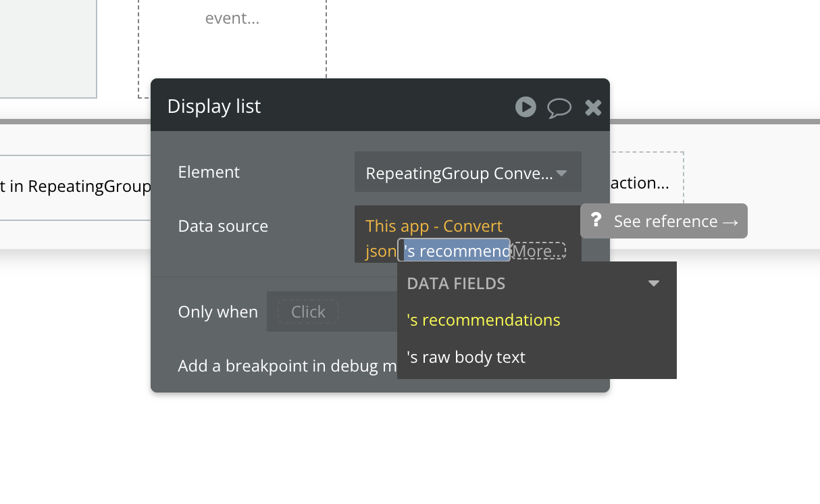The width and height of the screenshot is (820, 504).
Task: Choose "'s raw body text" option
Action: pos(466,357)
